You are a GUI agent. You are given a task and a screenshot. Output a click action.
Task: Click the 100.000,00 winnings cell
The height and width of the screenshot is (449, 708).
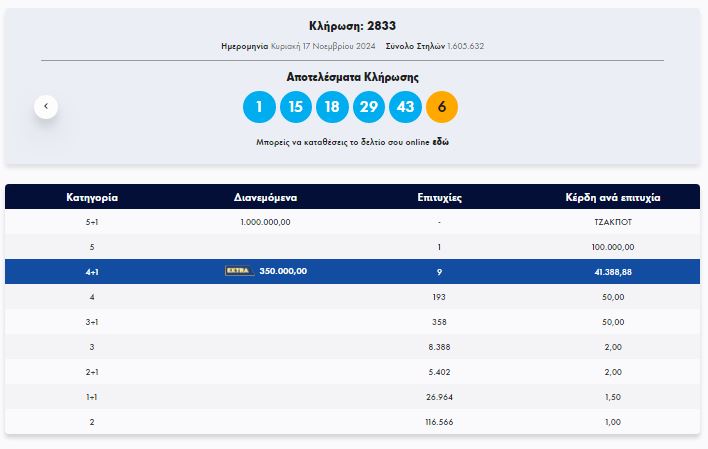tap(613, 246)
